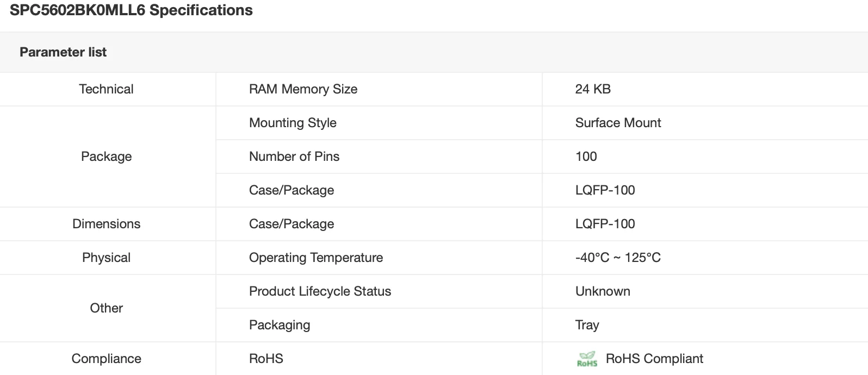Click the SPC5602BK0MLL6 Specifications heading
The image size is (868, 375).
click(x=131, y=10)
